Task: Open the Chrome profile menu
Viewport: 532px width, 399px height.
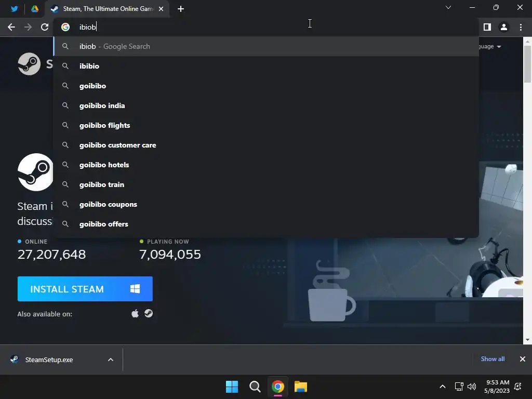Action: click(x=504, y=27)
